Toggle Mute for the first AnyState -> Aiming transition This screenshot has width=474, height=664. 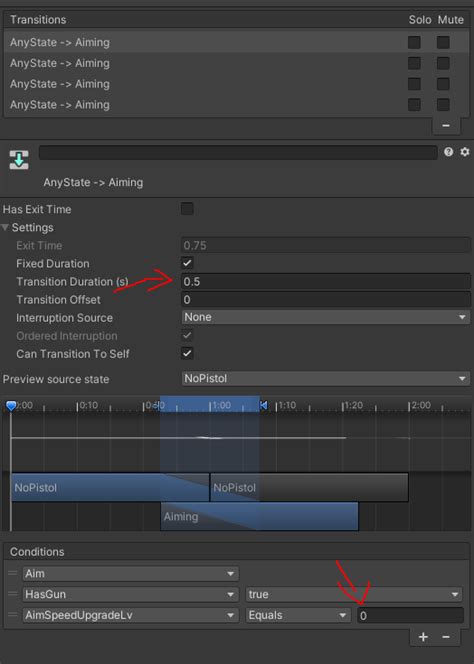(443, 42)
